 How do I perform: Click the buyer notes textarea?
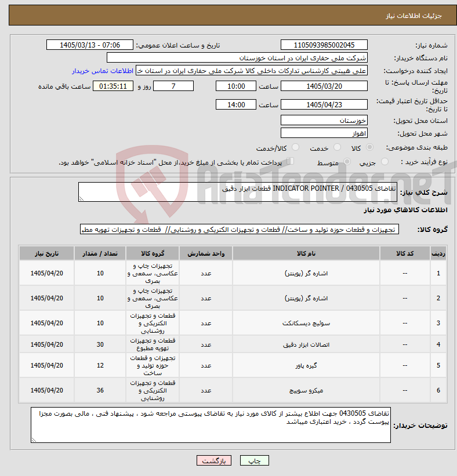[211, 425]
